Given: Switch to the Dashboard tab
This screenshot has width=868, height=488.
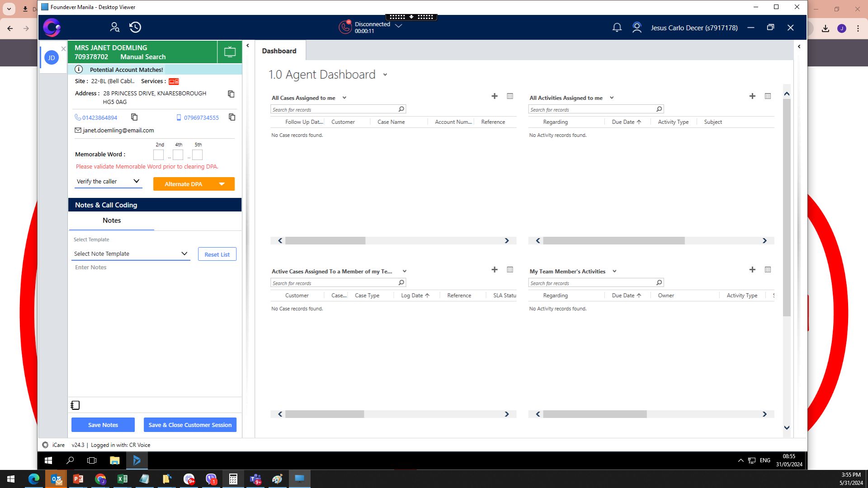Looking at the screenshot, I should [279, 51].
